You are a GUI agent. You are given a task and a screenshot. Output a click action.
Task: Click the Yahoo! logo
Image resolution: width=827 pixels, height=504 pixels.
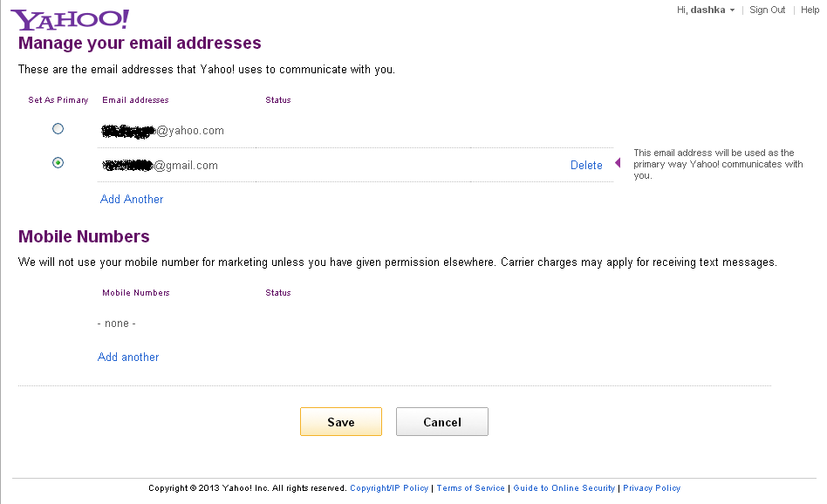click(x=70, y=19)
